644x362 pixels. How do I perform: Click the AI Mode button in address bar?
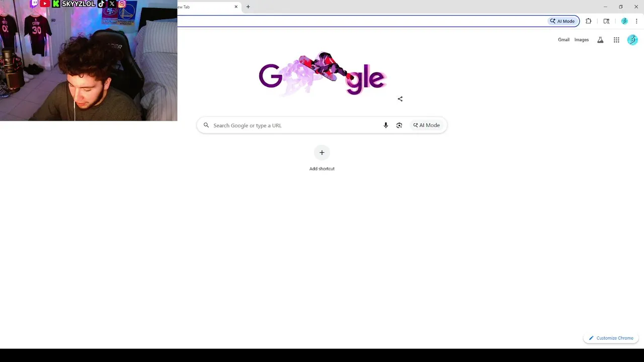coord(562,21)
